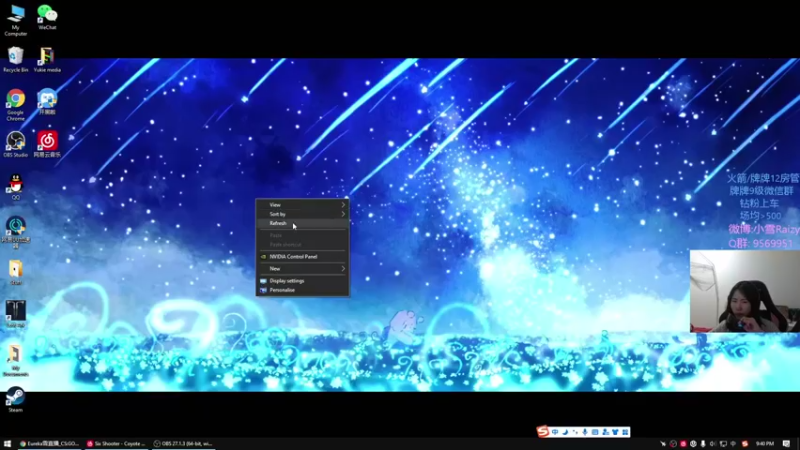This screenshot has width=800, height=450.
Task: Expand the View submenu
Action: pos(303,205)
